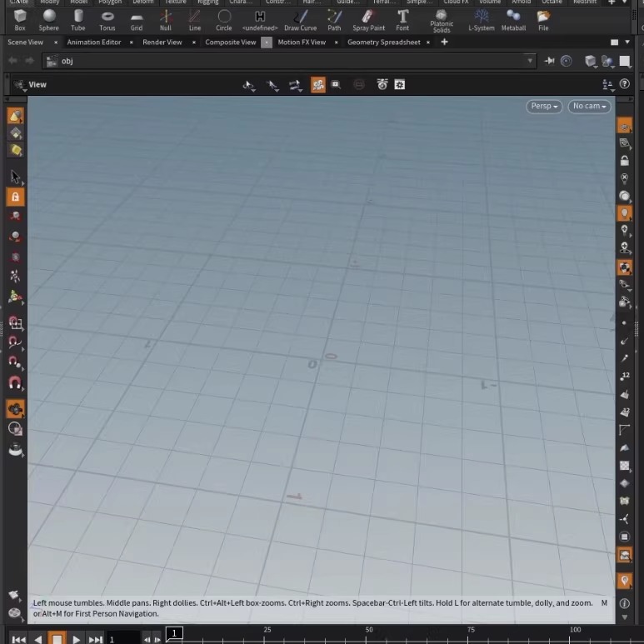Open the Geometry Spreadsheet tab
This screenshot has height=644, width=644.
[383, 42]
